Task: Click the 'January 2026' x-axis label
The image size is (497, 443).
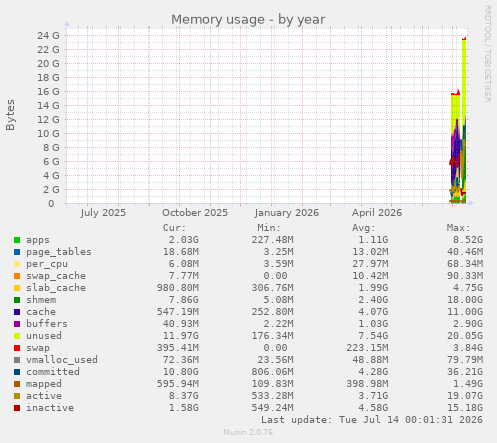Action: (287, 213)
